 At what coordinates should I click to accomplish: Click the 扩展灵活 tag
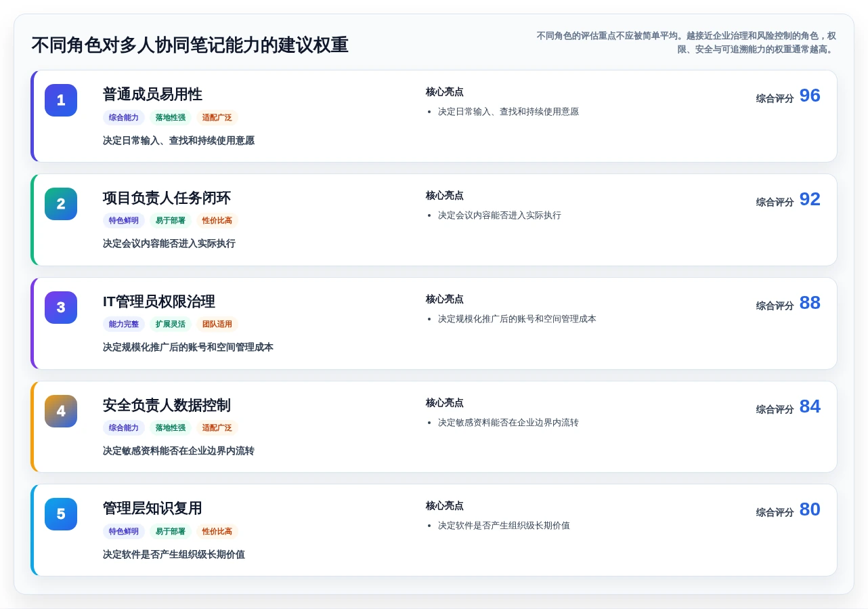point(171,324)
